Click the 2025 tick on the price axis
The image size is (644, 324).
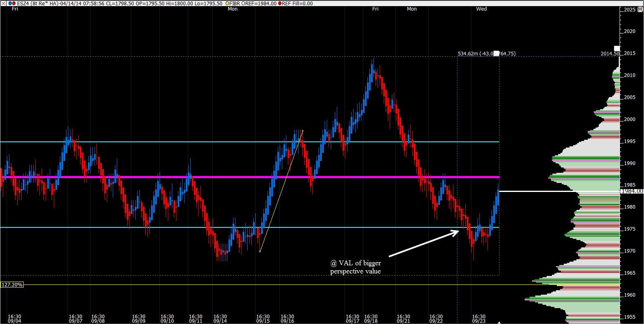coord(630,9)
